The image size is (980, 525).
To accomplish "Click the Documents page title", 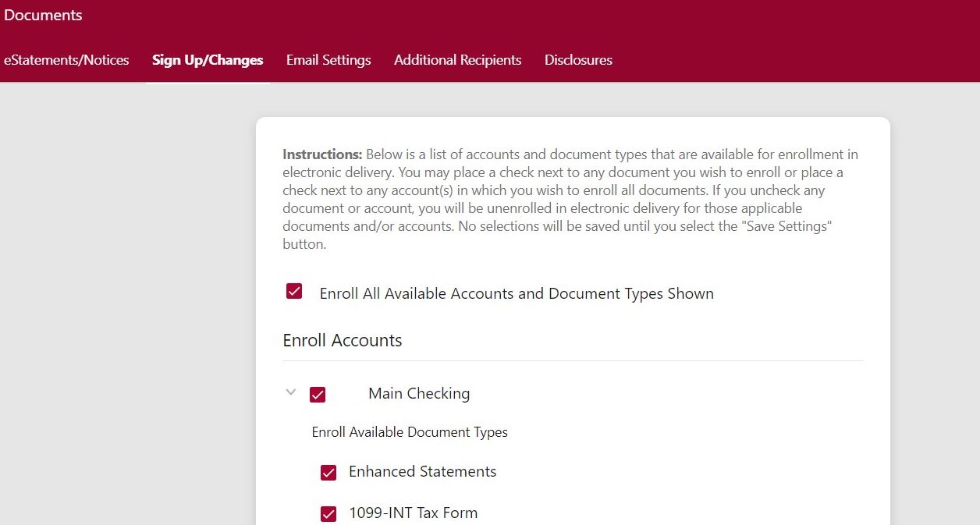I will 43,15.
